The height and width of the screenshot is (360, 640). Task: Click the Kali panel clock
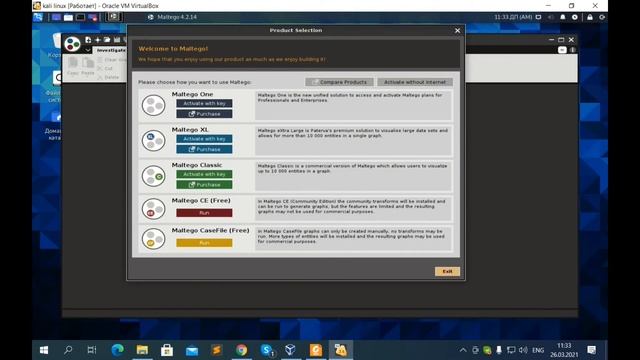[513, 17]
